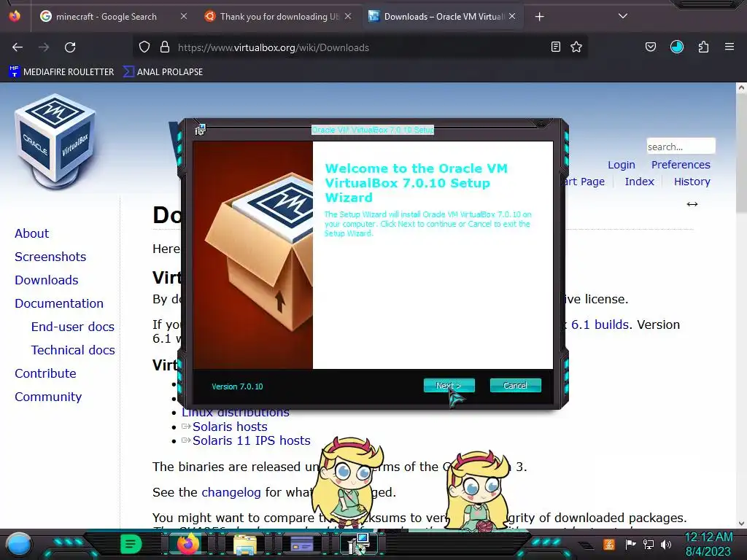Open the Solaris 11 IPS hosts link
The image size is (747, 560).
(x=252, y=440)
